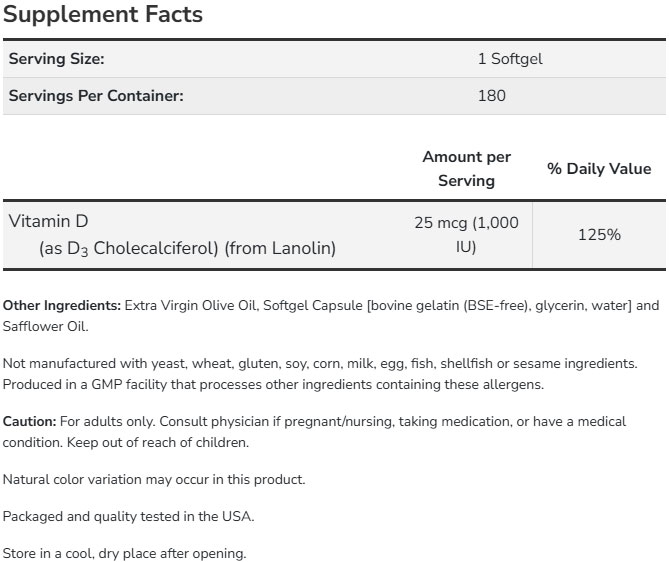The height and width of the screenshot is (562, 669).
Task: Click the 180 servings value
Action: coord(492,96)
